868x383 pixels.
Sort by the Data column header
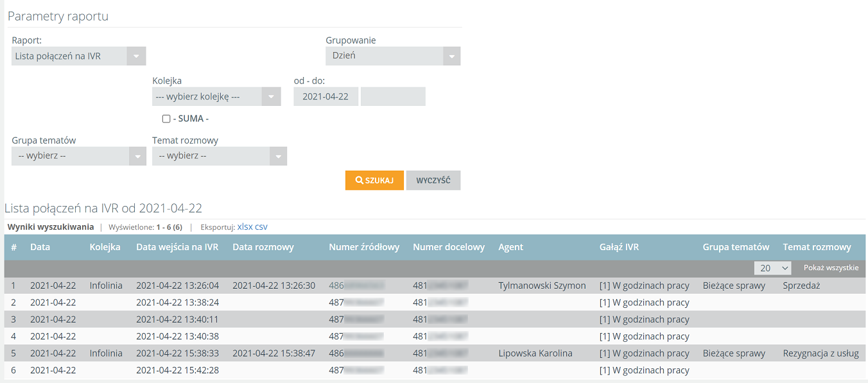(40, 247)
